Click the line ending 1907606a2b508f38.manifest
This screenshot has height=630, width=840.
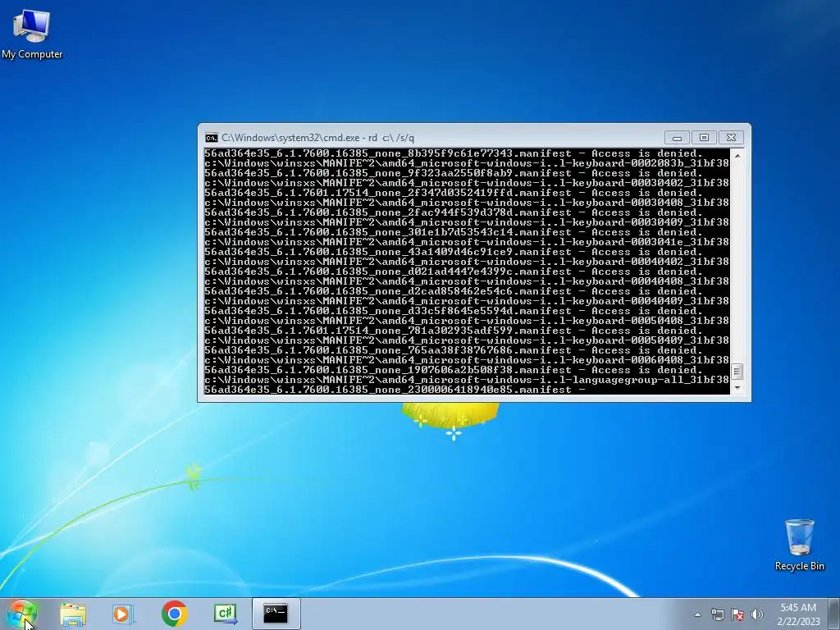(453, 370)
